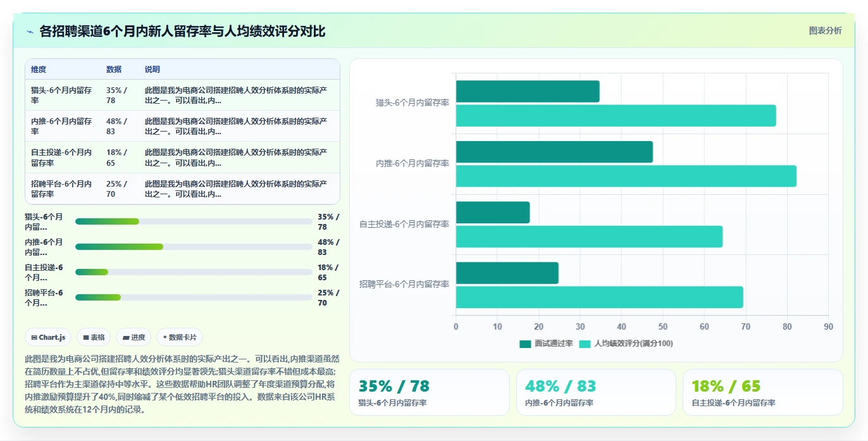
Task: Toggle the 面试通过率 legend item
Action: tap(546, 344)
